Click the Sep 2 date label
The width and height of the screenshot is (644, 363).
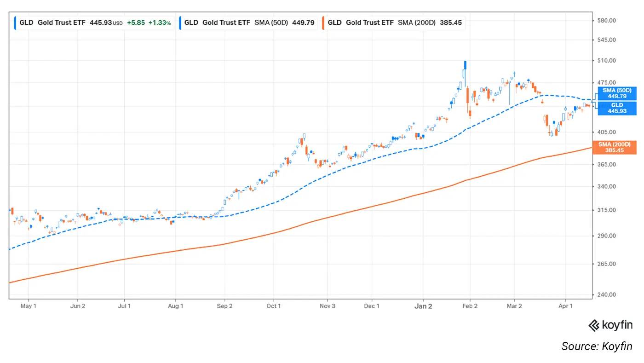point(224,306)
